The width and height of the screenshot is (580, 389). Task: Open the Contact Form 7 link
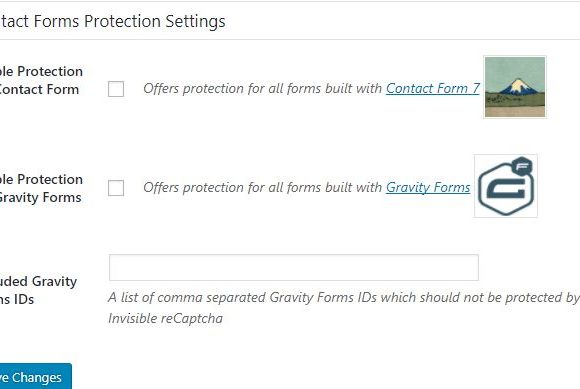(432, 88)
